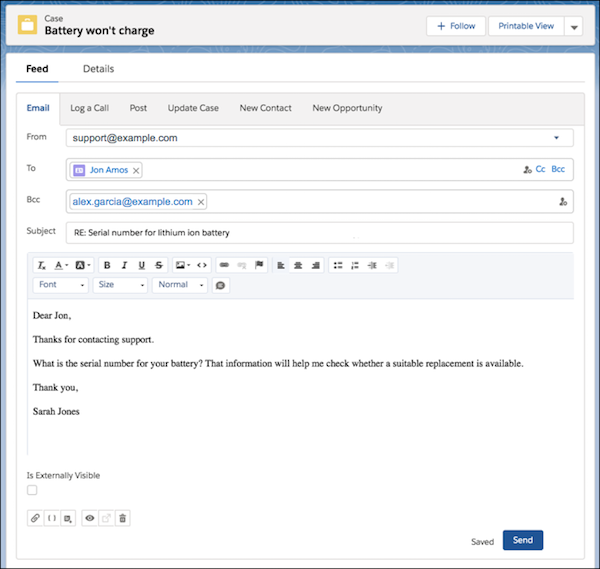
Task: Click into the Subject input field
Action: (320, 233)
